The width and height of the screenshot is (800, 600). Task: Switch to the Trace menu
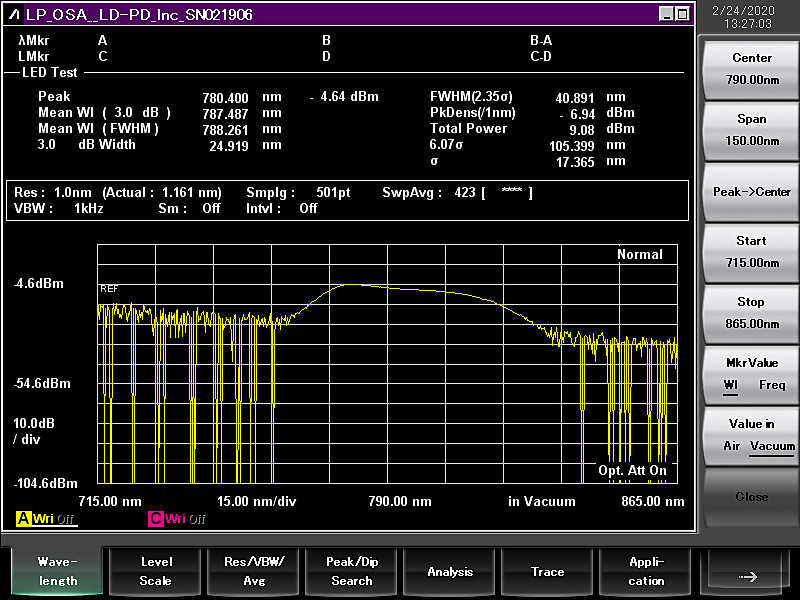pyautogui.click(x=548, y=571)
